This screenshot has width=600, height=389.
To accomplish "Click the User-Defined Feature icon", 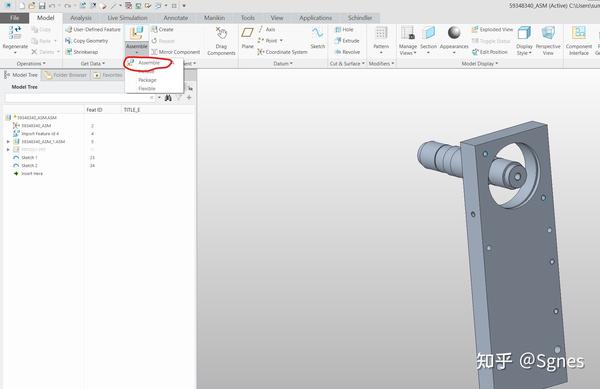I will click(68, 29).
